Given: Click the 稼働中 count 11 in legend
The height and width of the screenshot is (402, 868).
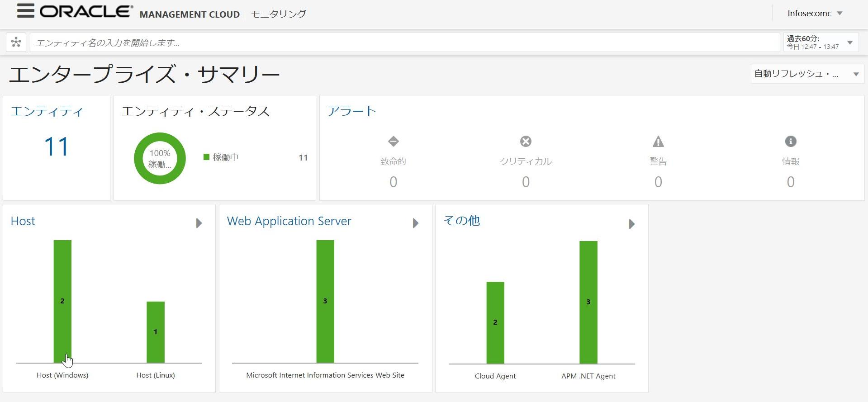Looking at the screenshot, I should coord(303,158).
